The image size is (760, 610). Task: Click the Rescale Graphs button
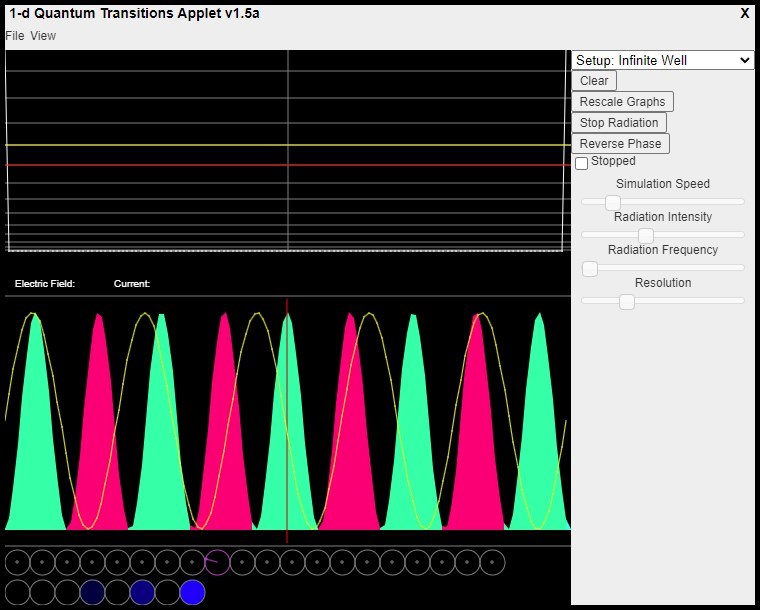pos(622,102)
